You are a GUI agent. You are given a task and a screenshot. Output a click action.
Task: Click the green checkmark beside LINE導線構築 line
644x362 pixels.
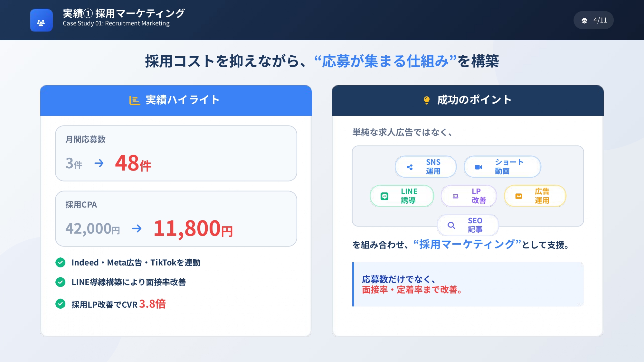point(60,282)
